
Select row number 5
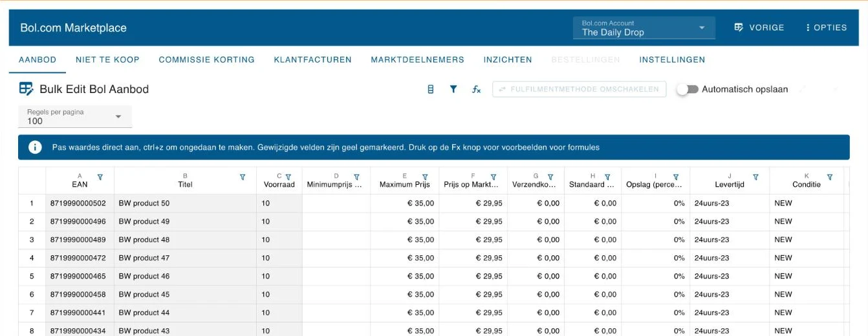click(x=32, y=276)
